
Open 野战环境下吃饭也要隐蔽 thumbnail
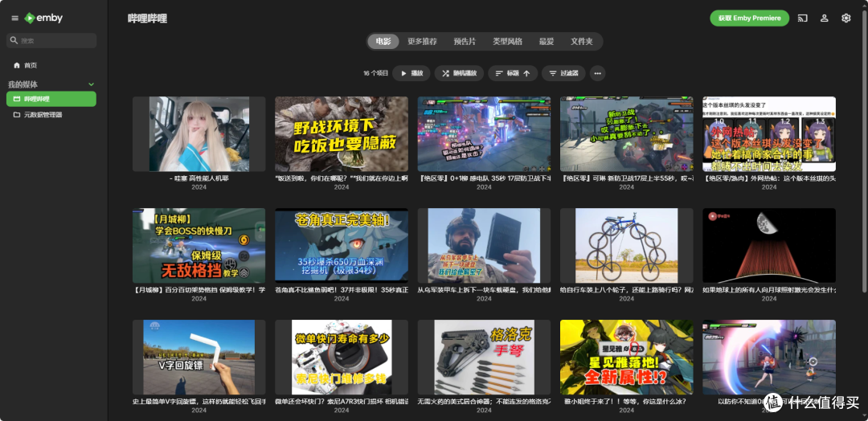click(342, 134)
